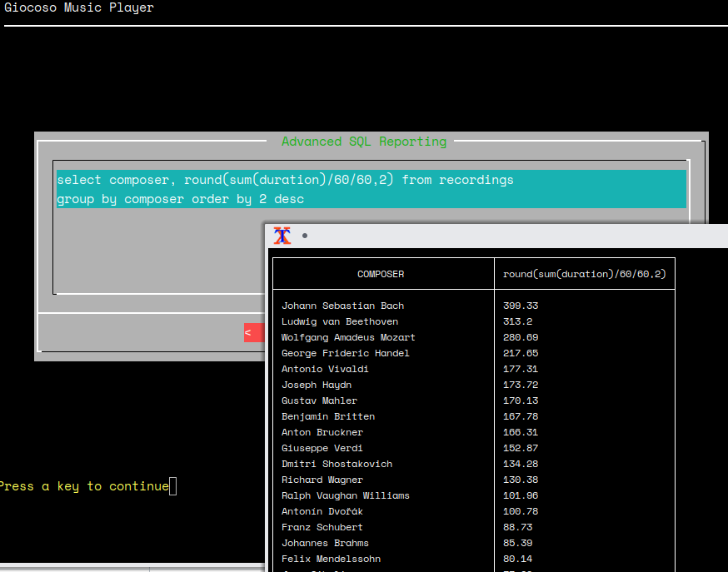Click Bach's duration value 399.33
The width and height of the screenshot is (728, 572).
tap(520, 305)
